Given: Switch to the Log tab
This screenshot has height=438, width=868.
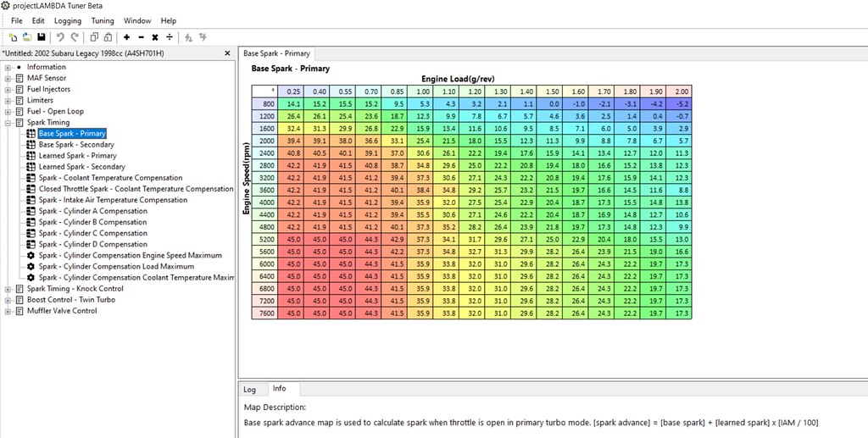Looking at the screenshot, I should click(250, 390).
